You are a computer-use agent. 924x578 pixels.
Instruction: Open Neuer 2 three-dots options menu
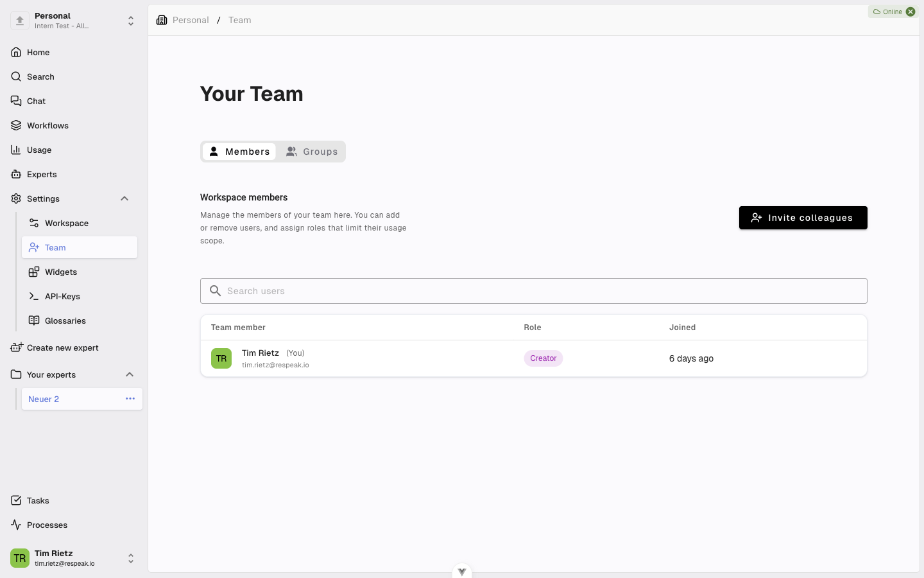[x=130, y=399]
